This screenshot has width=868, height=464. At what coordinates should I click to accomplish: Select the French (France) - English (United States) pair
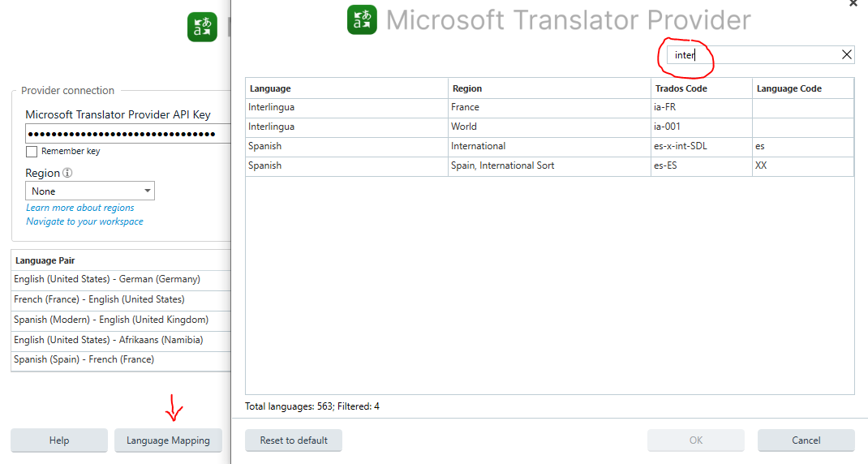(x=121, y=299)
